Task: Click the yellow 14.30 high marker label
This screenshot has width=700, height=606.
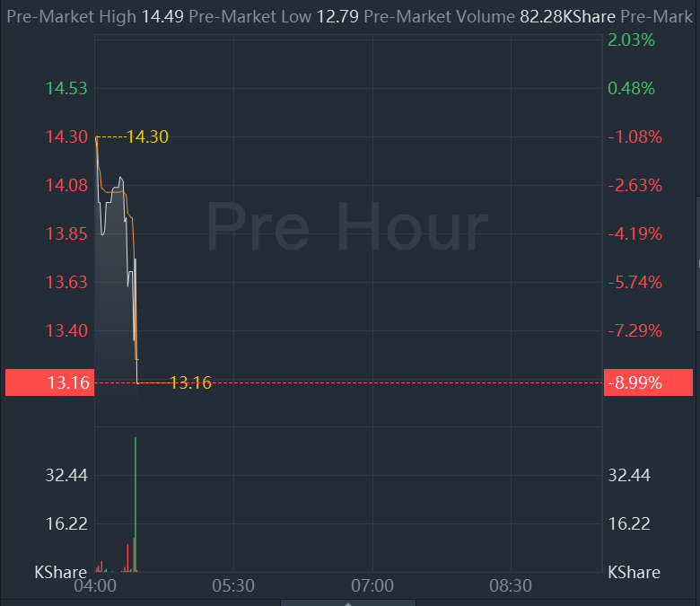Action: [147, 136]
